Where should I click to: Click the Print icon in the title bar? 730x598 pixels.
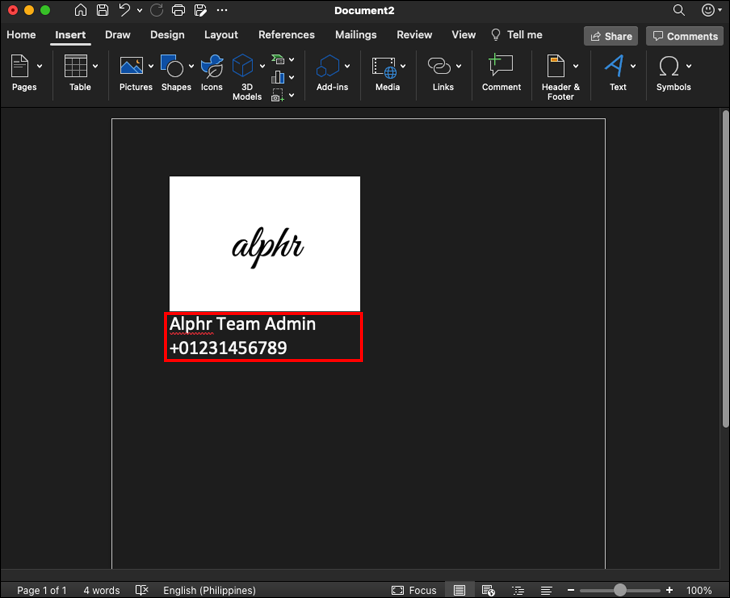click(178, 10)
